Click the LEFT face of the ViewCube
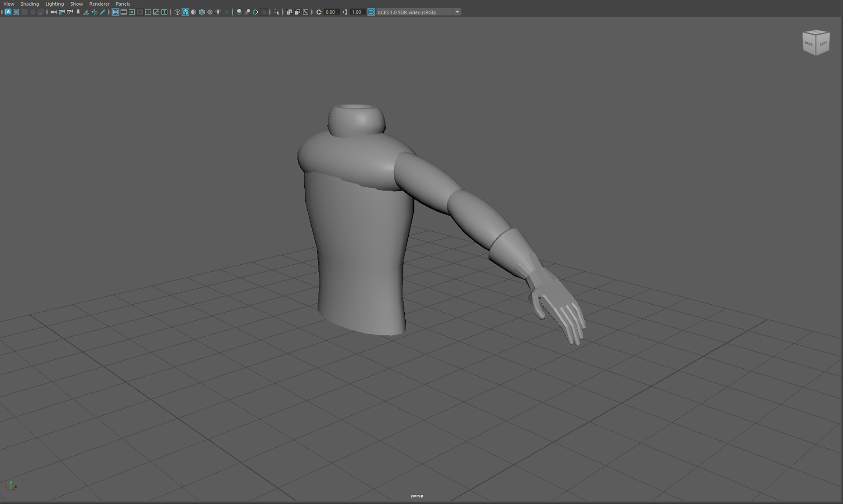This screenshot has width=843, height=504. pyautogui.click(x=823, y=44)
